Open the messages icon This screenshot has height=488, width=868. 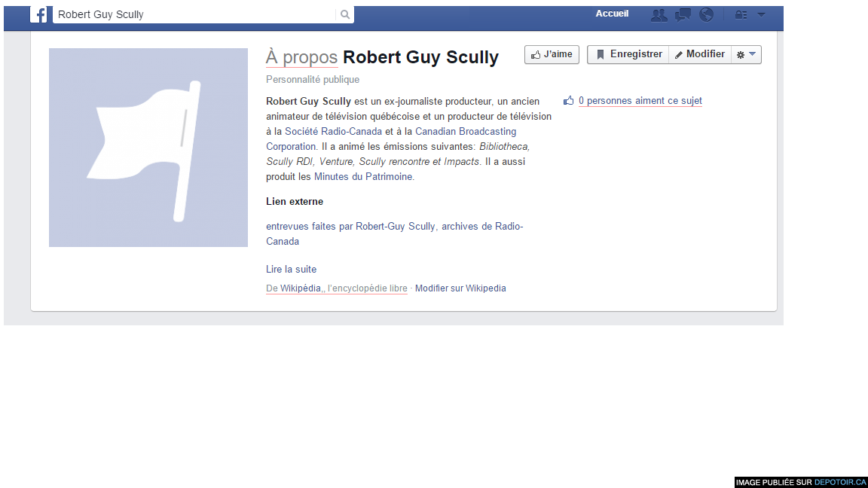[x=683, y=15]
